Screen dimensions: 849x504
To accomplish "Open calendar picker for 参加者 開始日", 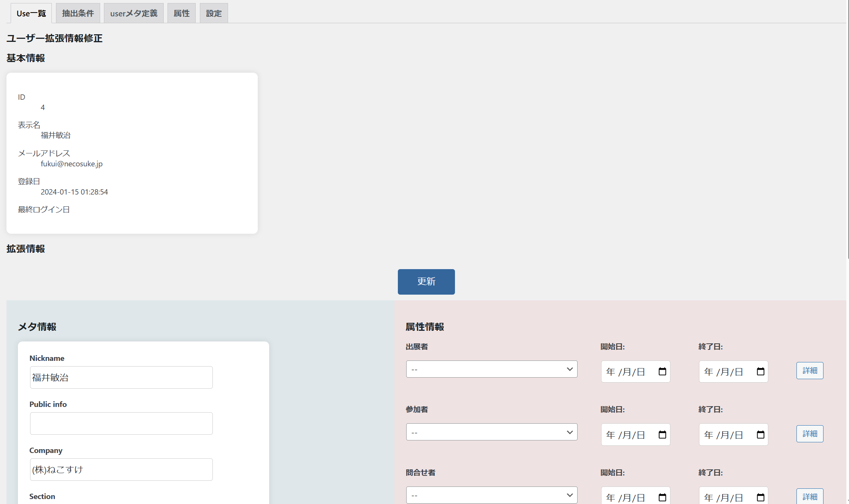I will [x=662, y=435].
